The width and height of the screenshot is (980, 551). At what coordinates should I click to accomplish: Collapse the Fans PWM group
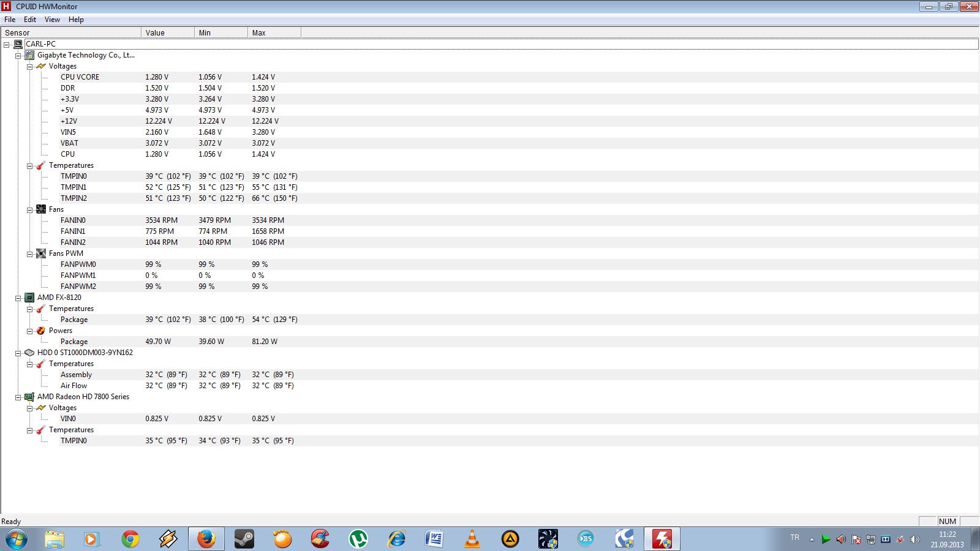pos(29,254)
